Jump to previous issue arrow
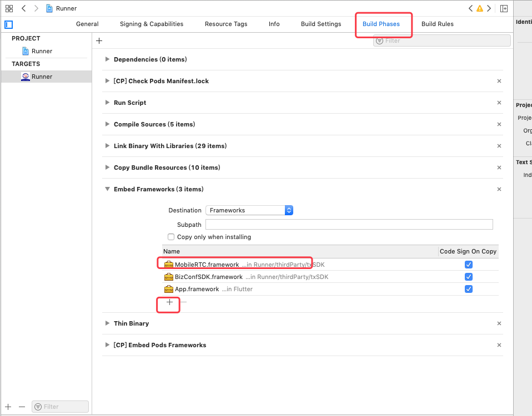 pos(470,8)
